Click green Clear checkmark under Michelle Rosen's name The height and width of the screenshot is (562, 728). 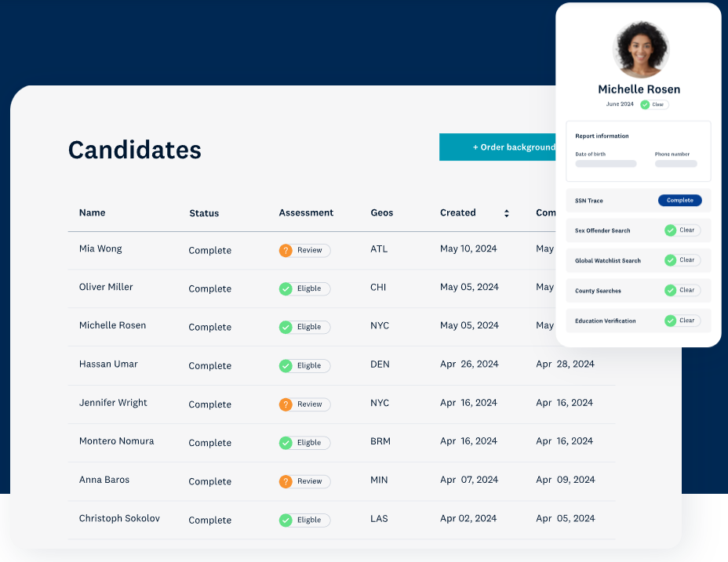click(645, 104)
